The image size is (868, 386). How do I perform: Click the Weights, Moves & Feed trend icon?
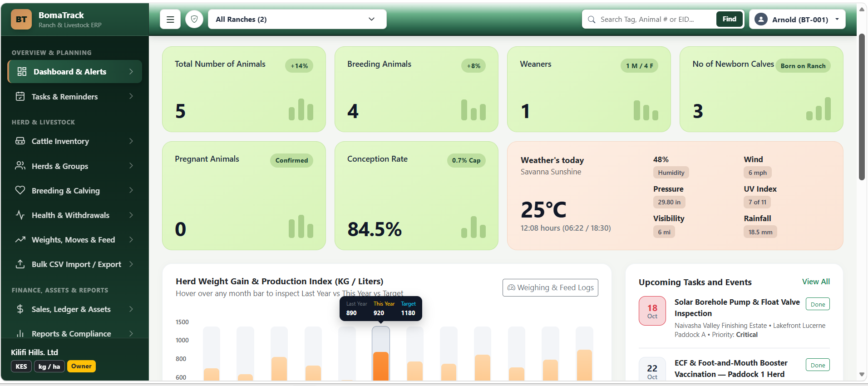(x=20, y=239)
